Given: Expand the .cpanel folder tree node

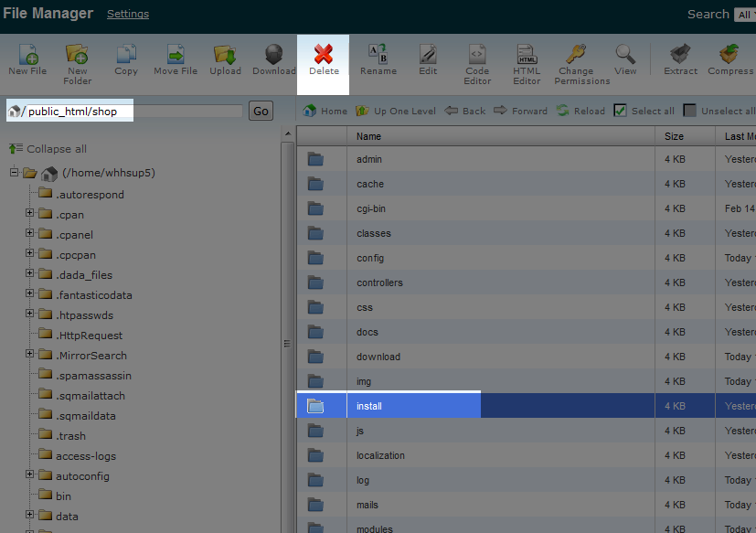Looking at the screenshot, I should 30,234.
